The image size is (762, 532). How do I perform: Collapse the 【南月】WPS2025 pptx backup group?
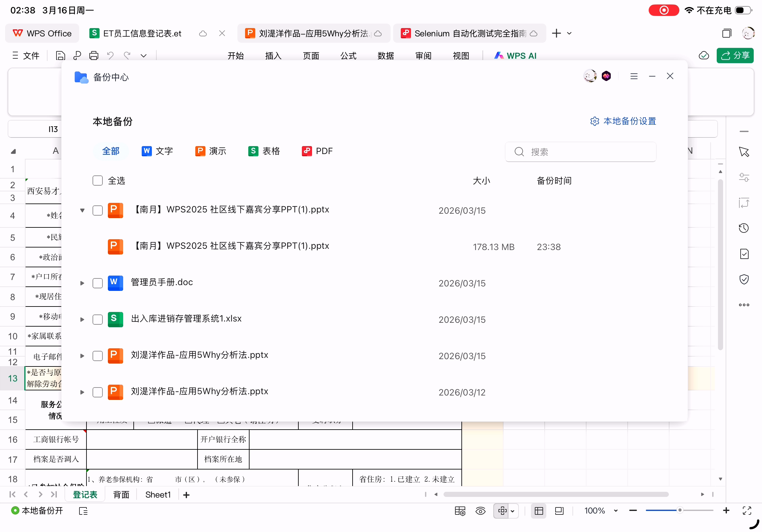82,210
